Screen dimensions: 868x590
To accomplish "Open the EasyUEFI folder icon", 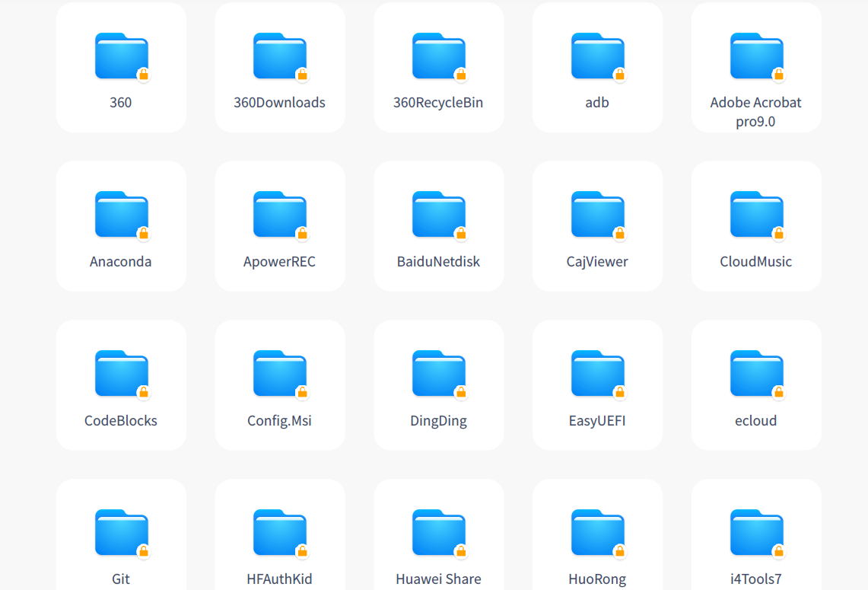I will point(598,375).
